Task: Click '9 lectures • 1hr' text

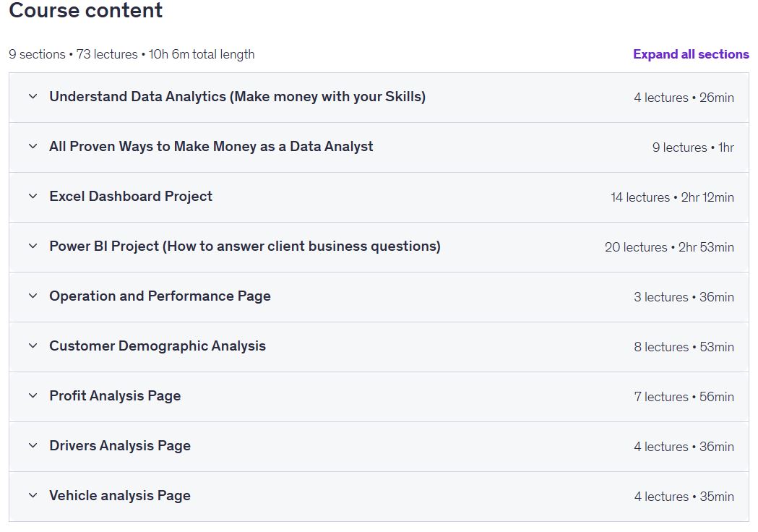Action: (x=693, y=147)
